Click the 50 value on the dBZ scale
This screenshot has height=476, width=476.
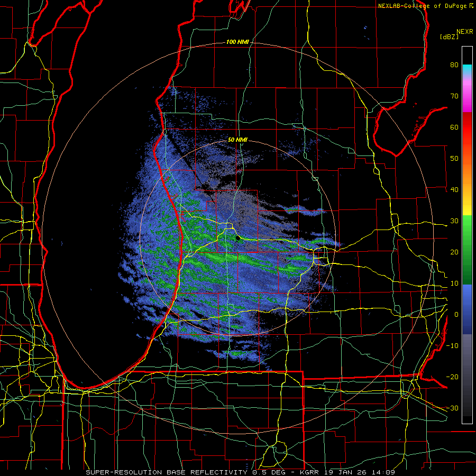coord(454,159)
